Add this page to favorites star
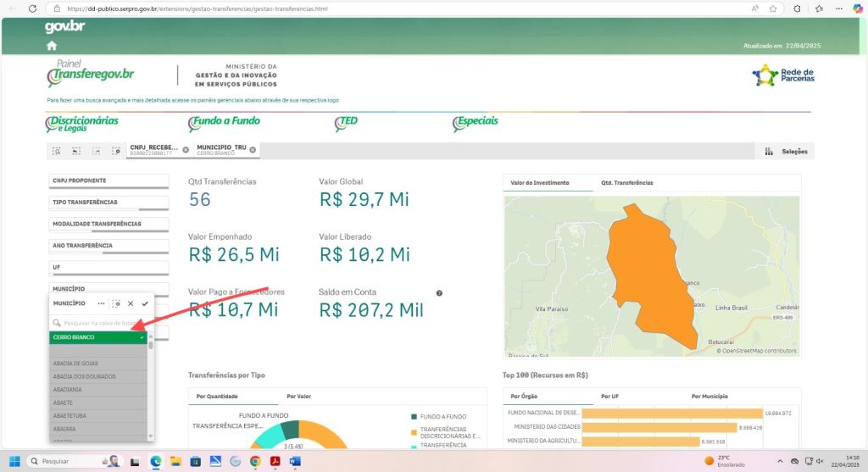This screenshot has height=472, width=868. 773,8
